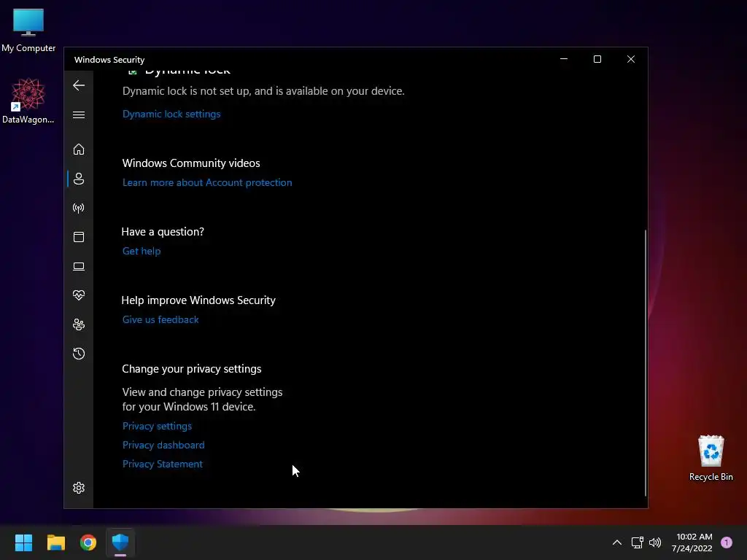Open the network status tray icon

point(637,542)
